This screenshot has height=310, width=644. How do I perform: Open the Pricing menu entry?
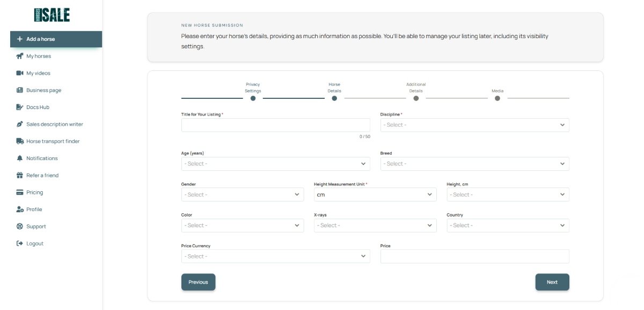click(34, 192)
